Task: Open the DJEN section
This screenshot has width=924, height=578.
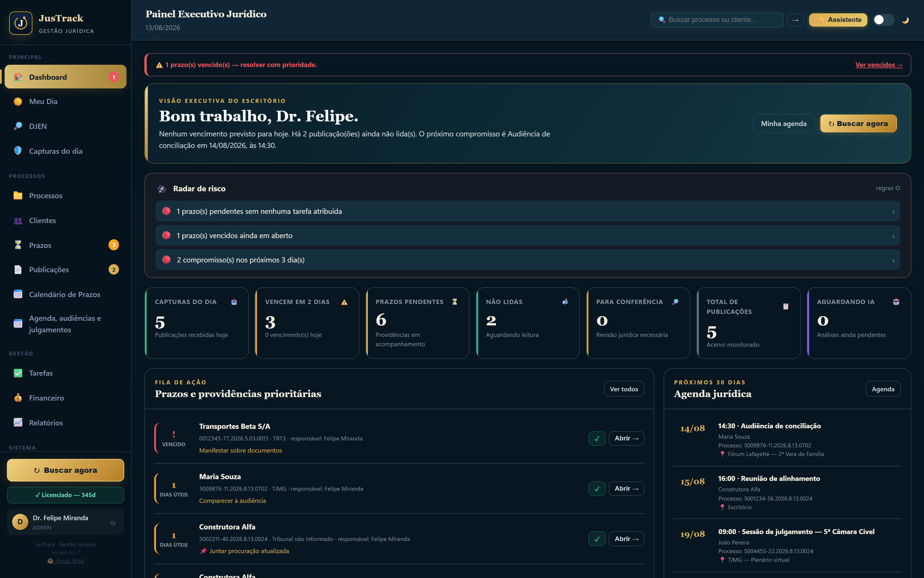Action: point(66,126)
